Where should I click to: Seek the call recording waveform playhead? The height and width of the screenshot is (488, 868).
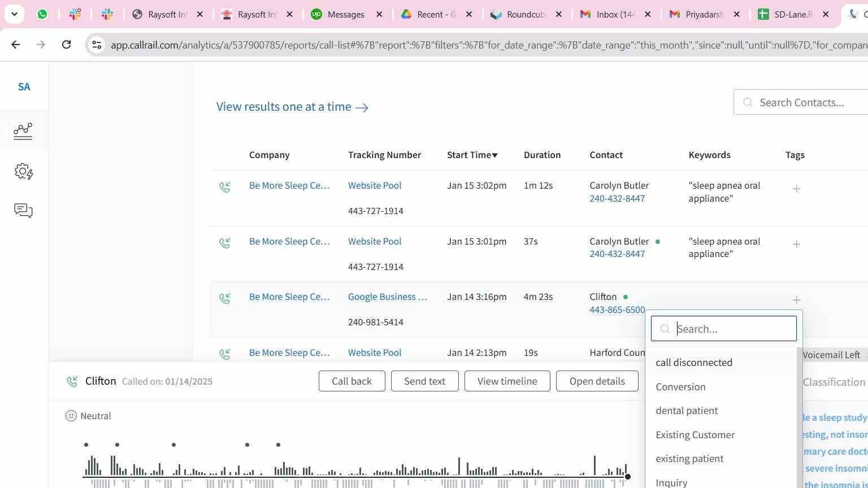pyautogui.click(x=627, y=477)
